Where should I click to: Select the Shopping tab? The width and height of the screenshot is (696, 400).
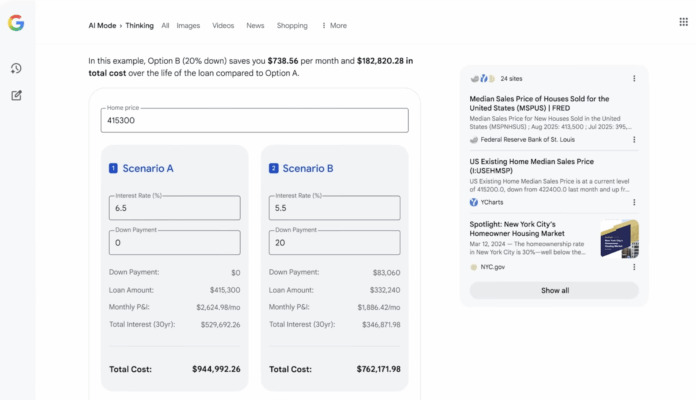291,25
